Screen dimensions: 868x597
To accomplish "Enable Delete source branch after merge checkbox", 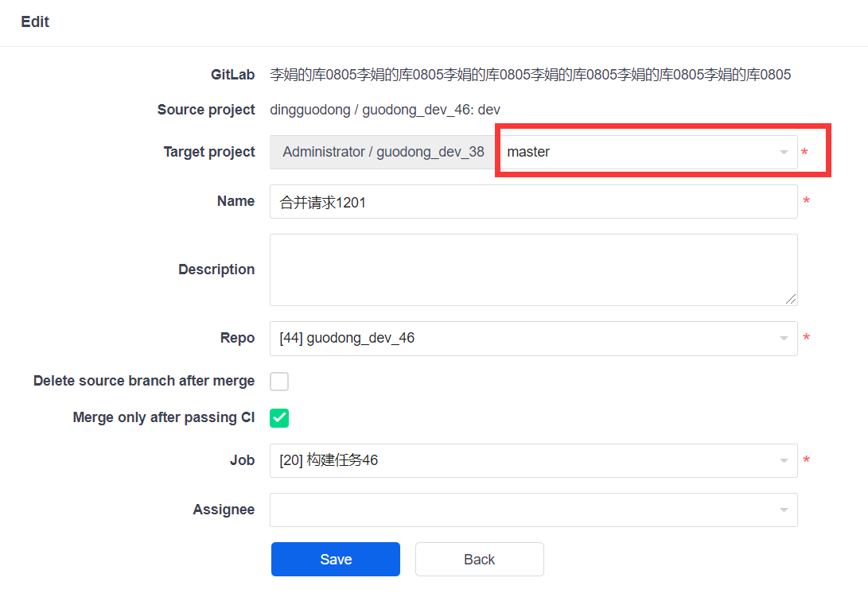I will click(x=279, y=382).
